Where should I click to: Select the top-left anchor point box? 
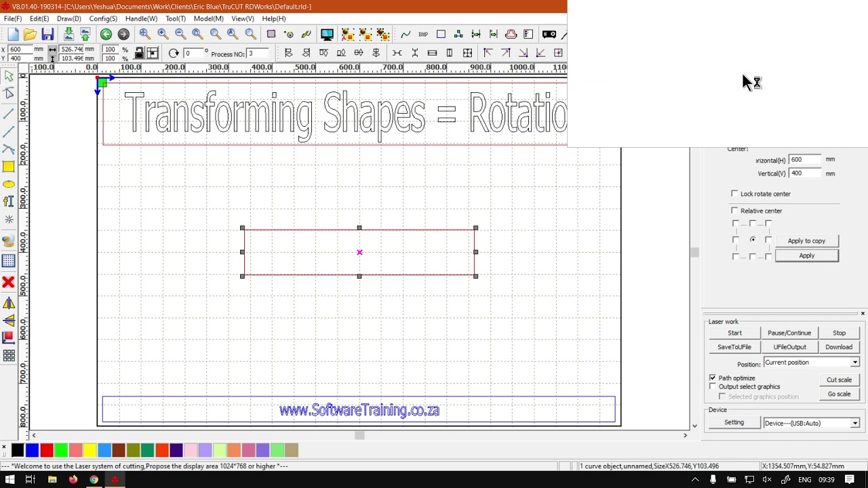coord(736,223)
